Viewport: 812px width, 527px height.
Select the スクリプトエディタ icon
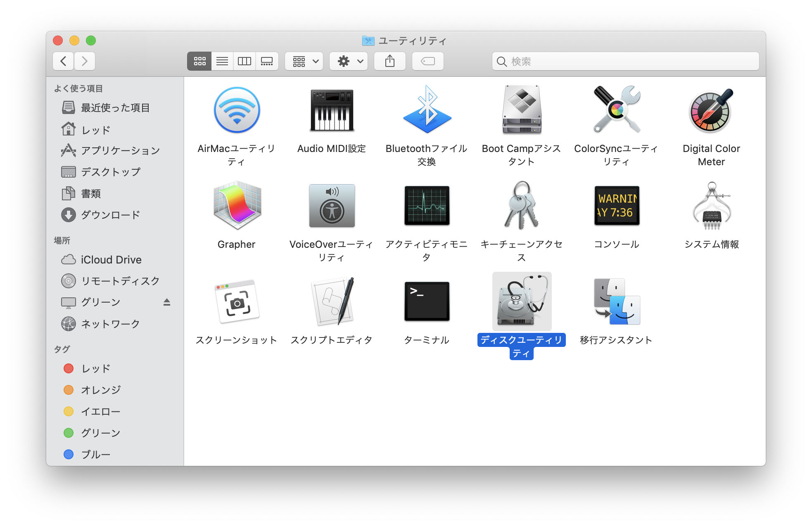333,301
